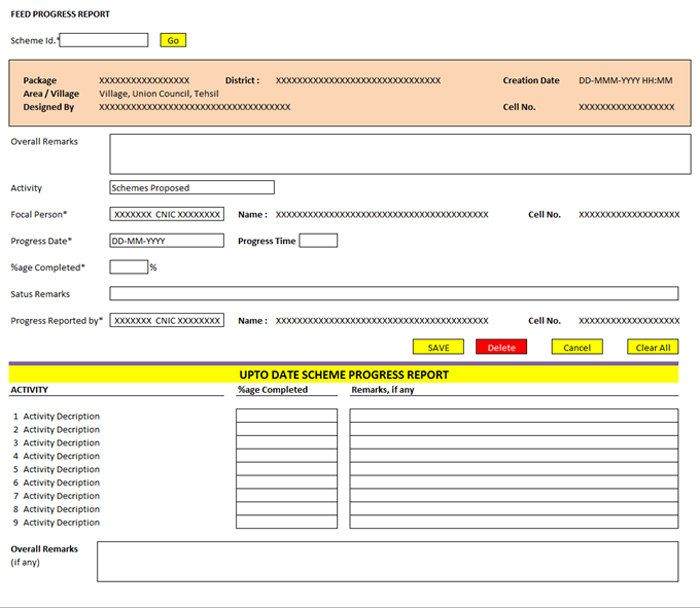This screenshot has height=608, width=700.
Task: Click the Progress Reported by CNIC field
Action: coord(167,321)
